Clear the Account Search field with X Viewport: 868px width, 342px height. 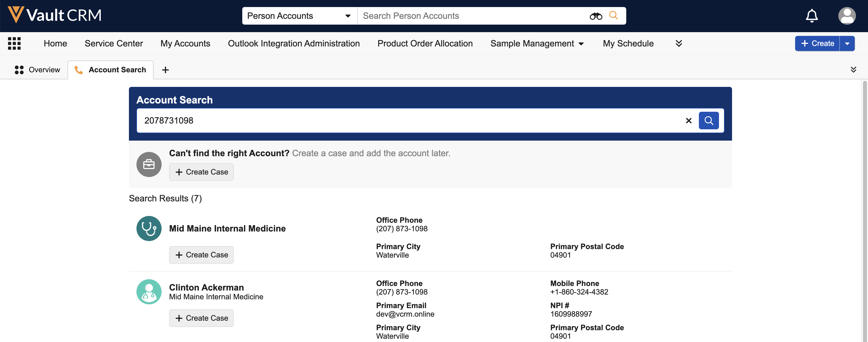tap(688, 121)
